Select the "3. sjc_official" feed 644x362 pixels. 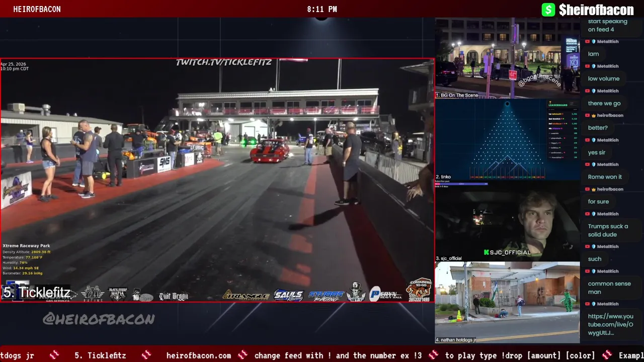pos(507,221)
